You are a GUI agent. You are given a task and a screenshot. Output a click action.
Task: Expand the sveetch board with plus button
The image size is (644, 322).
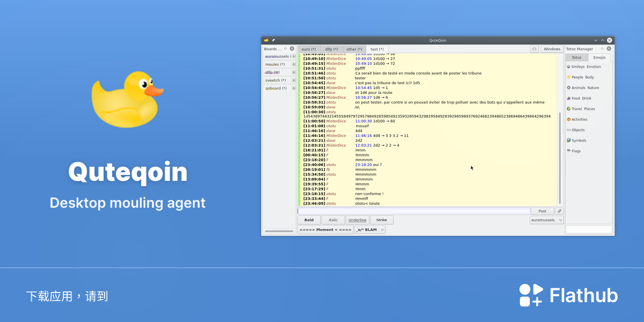(x=294, y=80)
